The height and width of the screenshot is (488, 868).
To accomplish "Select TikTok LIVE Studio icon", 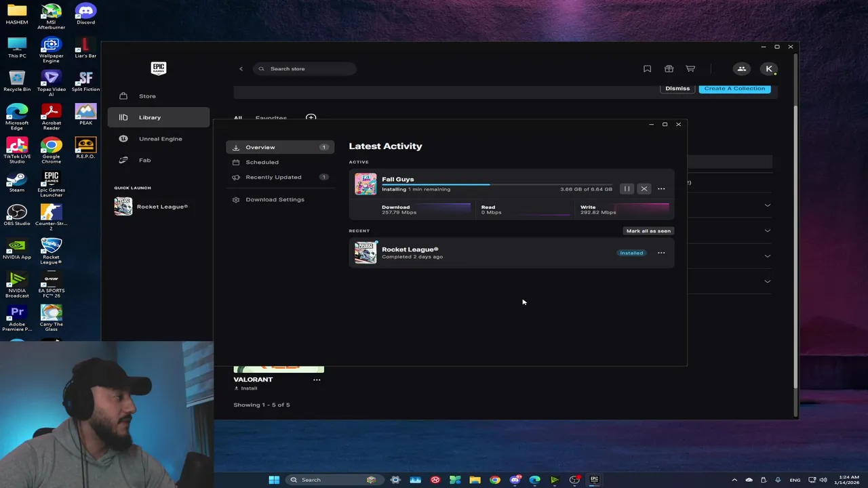I will point(17,150).
